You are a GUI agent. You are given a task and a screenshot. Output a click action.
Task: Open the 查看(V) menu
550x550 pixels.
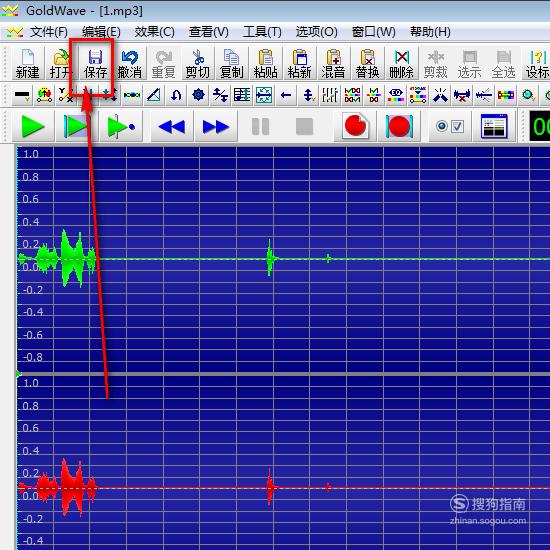point(209,32)
